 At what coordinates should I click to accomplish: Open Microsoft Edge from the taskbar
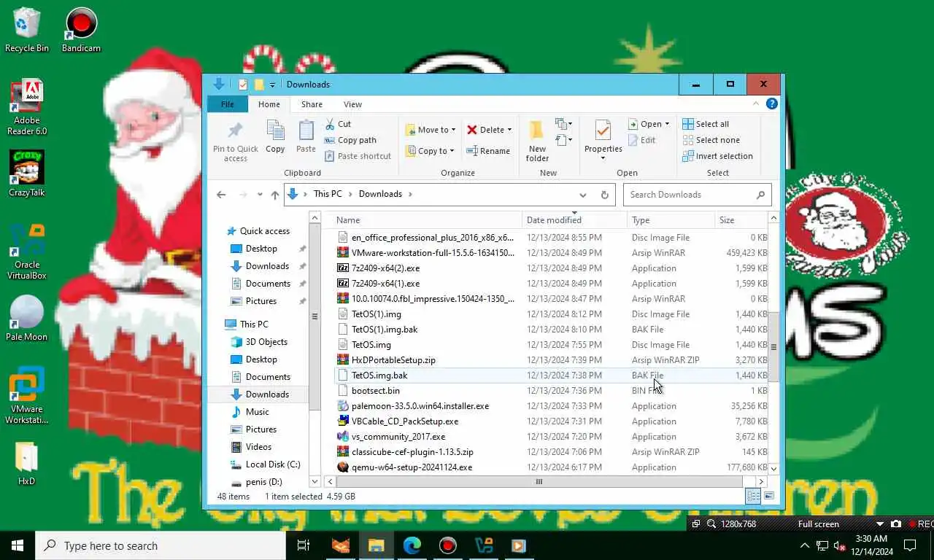tap(412, 545)
